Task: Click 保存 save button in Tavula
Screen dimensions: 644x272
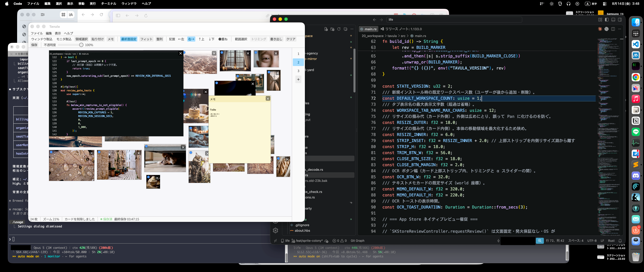Action: coord(34,45)
